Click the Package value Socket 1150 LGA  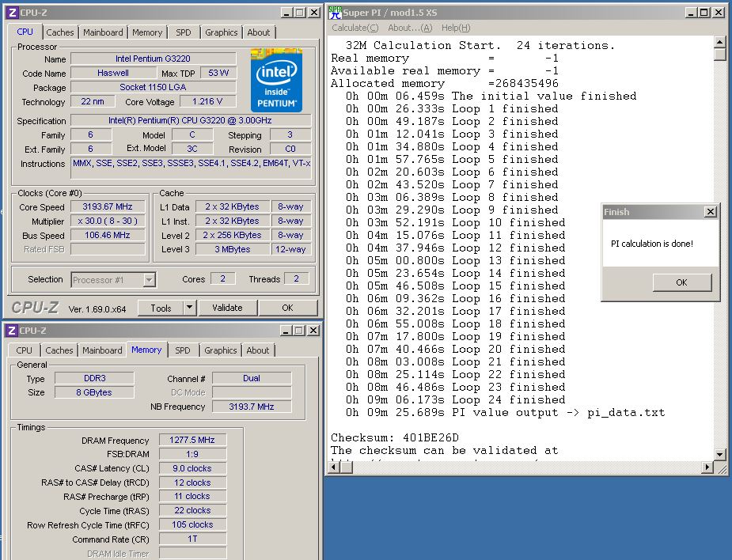tap(153, 87)
